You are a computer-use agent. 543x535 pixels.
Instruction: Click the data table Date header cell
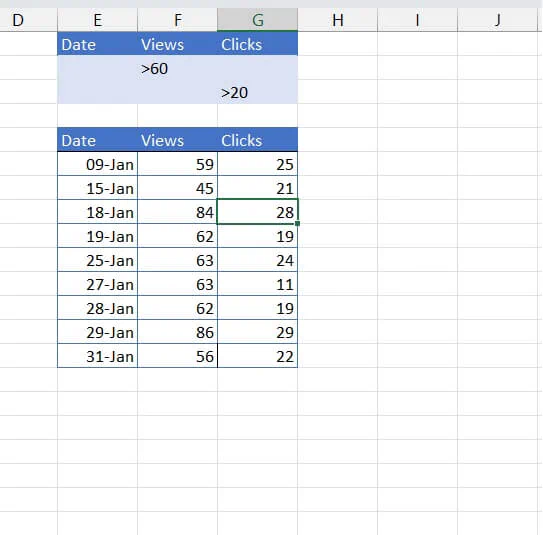coord(97,140)
